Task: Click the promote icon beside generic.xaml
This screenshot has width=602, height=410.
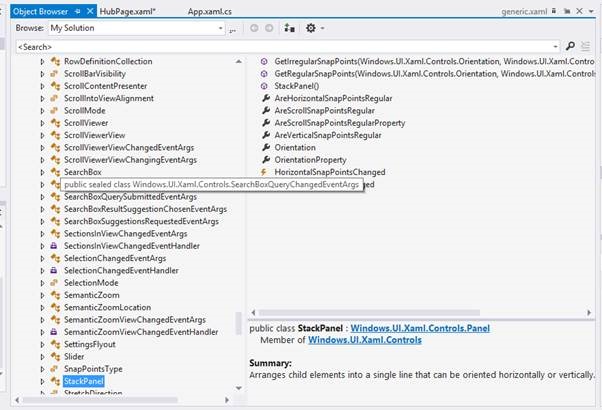Action: tap(567, 11)
